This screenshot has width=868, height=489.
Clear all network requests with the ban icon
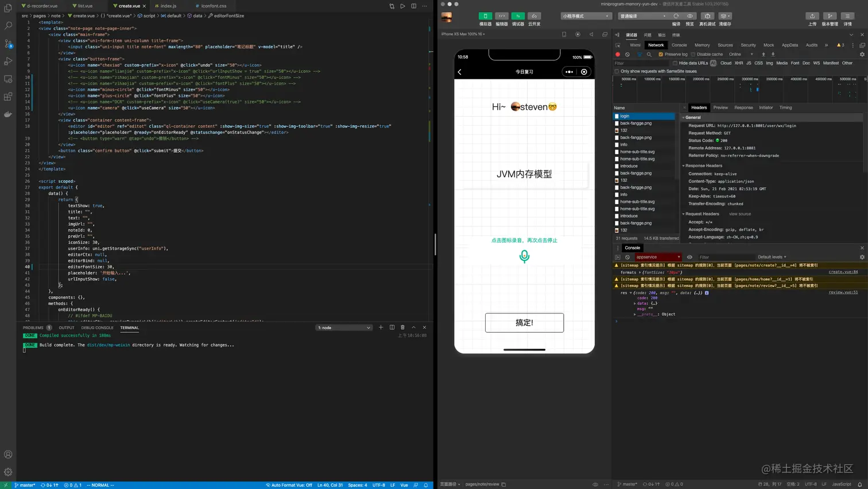[626, 54]
